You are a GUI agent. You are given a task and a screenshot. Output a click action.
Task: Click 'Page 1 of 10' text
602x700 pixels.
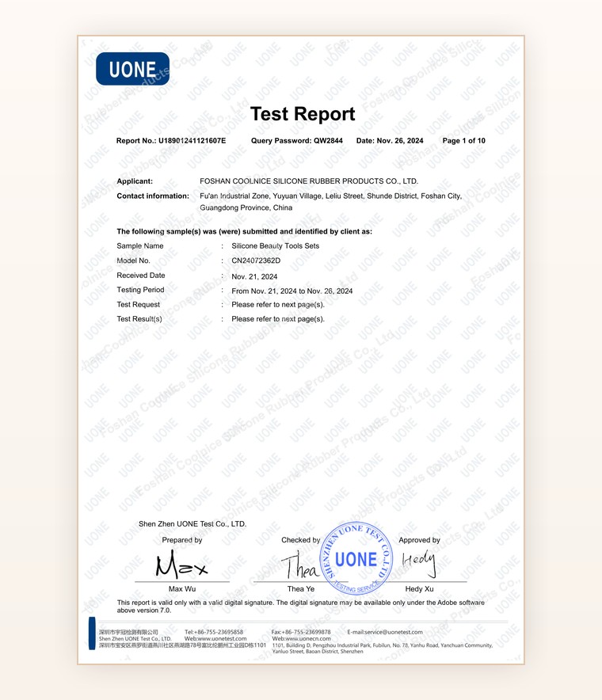464,141
